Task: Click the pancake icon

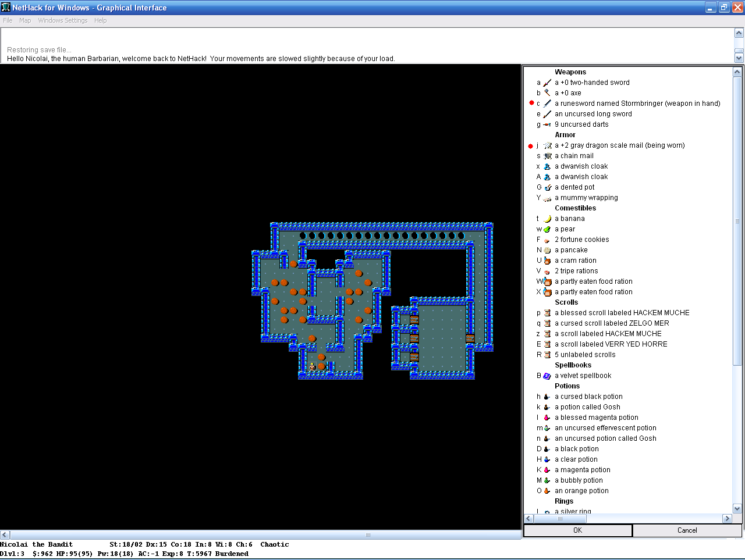Action: point(547,250)
